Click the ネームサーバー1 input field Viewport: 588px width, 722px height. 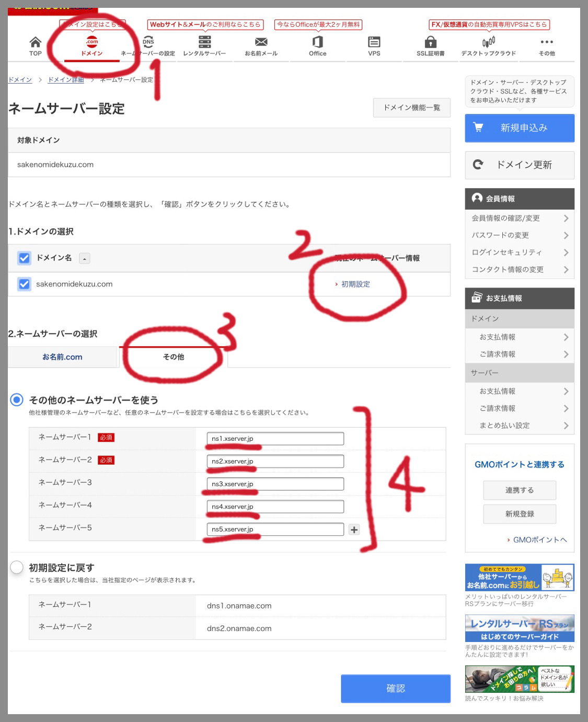275,439
